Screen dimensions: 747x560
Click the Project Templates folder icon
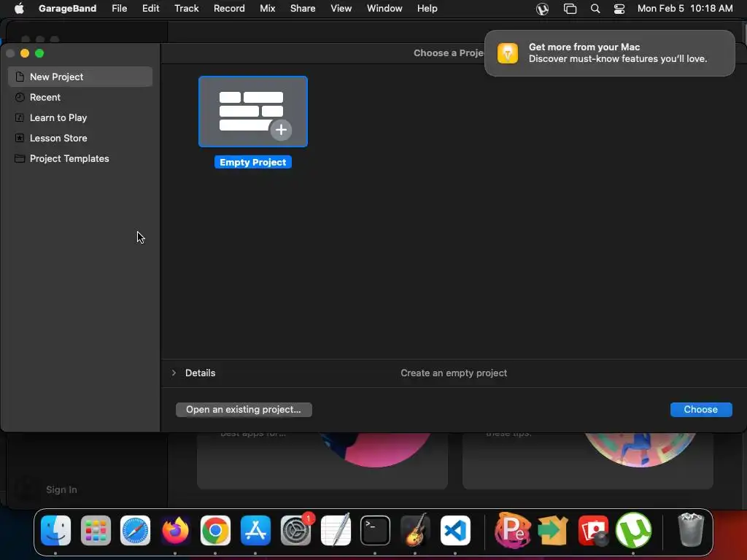(20, 158)
